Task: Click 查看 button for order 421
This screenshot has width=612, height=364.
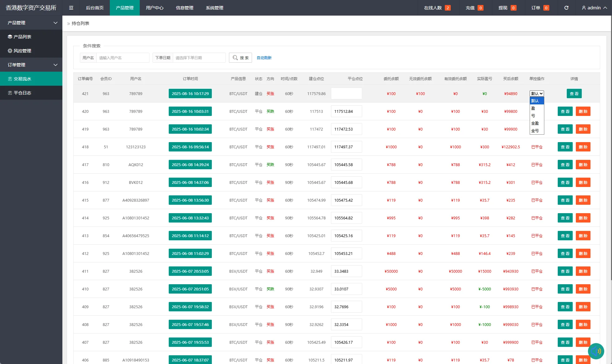Action: [574, 93]
